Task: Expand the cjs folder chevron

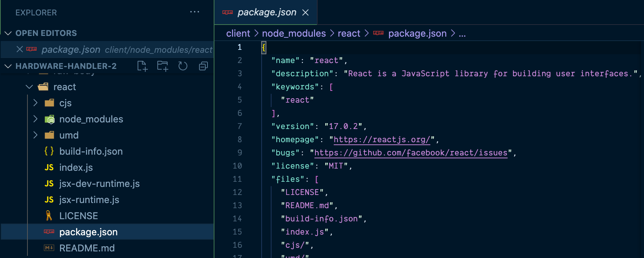Action: coord(35,103)
